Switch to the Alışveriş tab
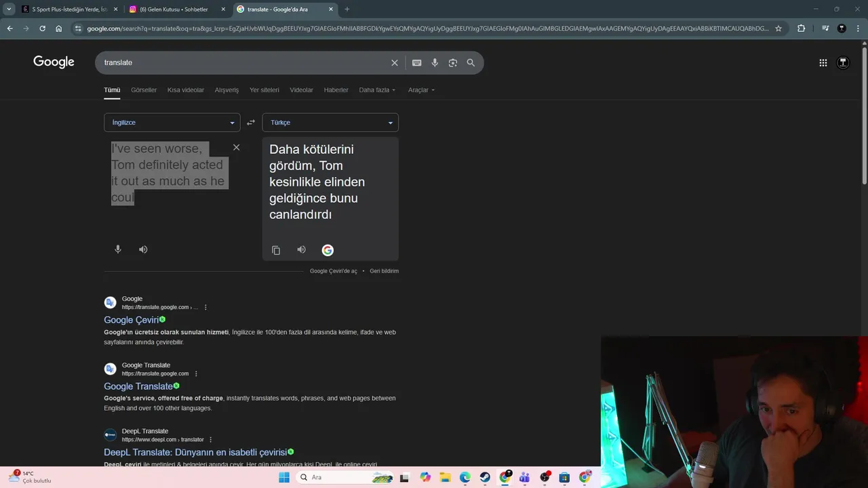The image size is (868, 488). [x=226, y=90]
